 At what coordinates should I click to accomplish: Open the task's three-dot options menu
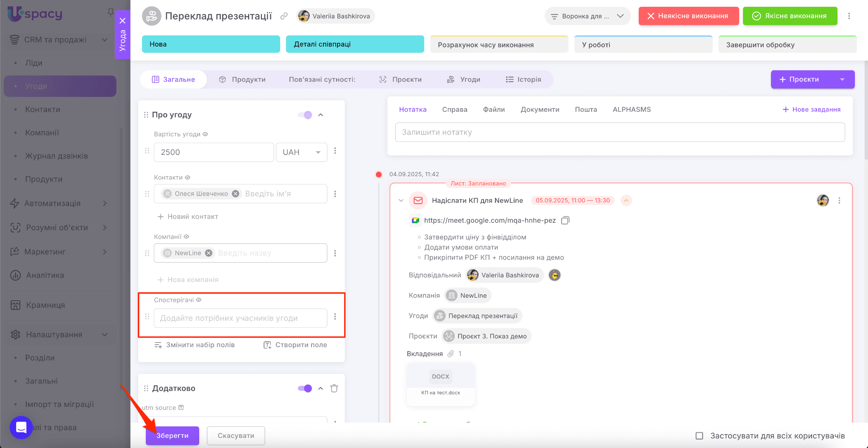coord(839,201)
